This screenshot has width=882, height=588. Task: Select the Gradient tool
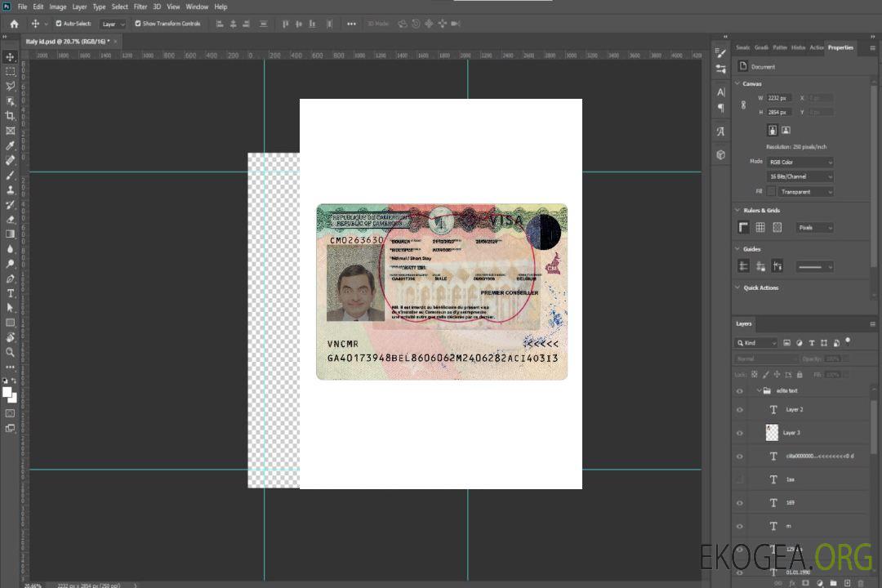(10, 234)
